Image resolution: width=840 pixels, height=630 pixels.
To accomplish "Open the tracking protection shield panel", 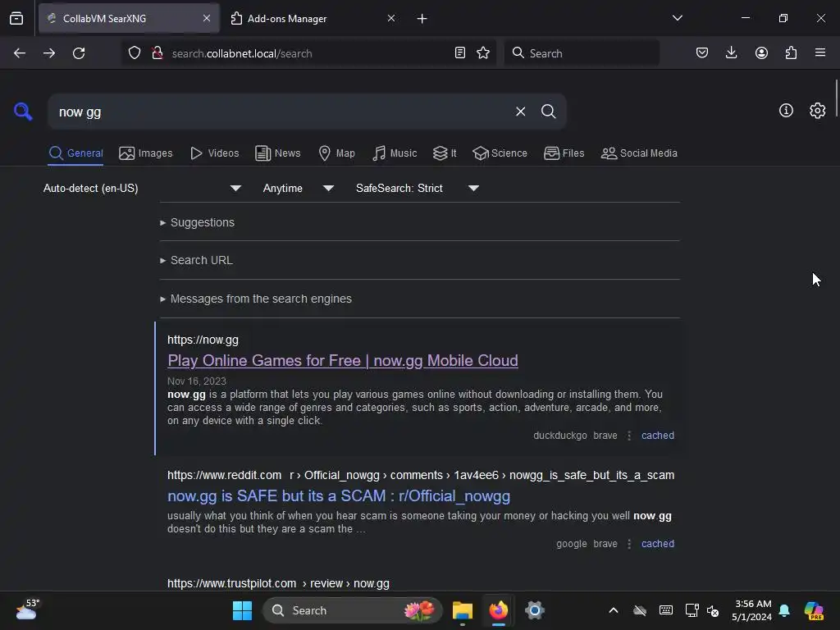I will coord(135,53).
